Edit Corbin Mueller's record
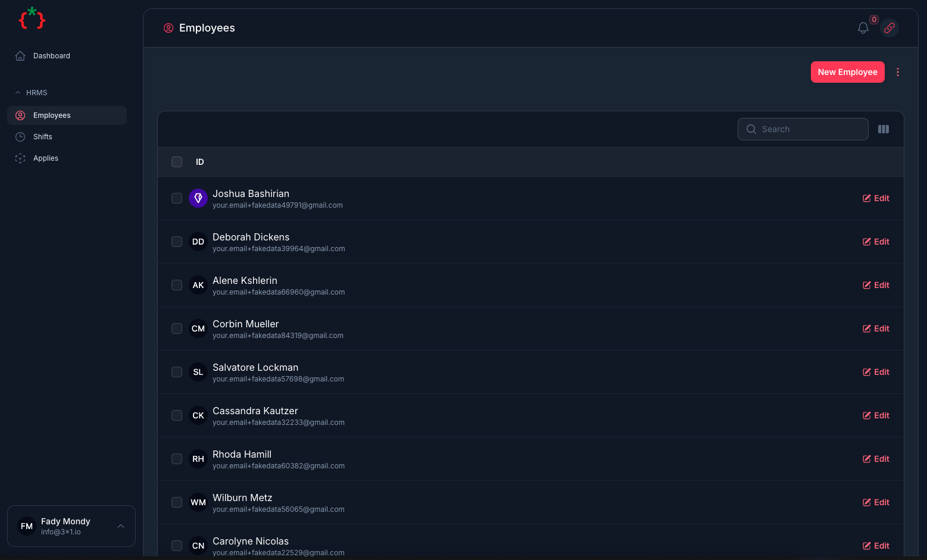 pyautogui.click(x=876, y=329)
